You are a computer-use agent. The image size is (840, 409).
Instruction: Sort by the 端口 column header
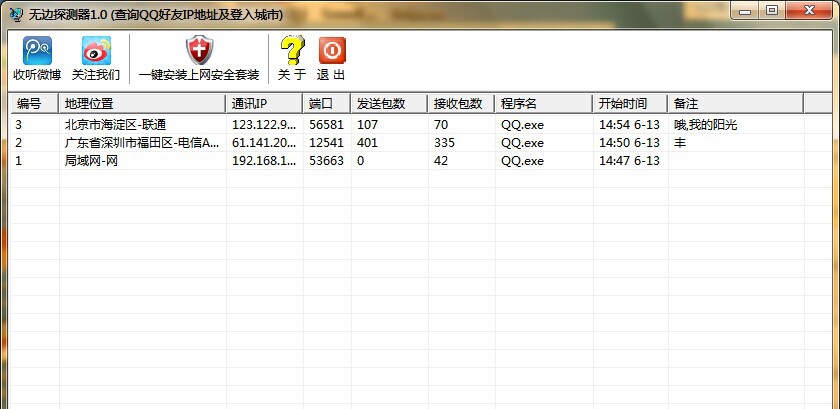click(326, 103)
